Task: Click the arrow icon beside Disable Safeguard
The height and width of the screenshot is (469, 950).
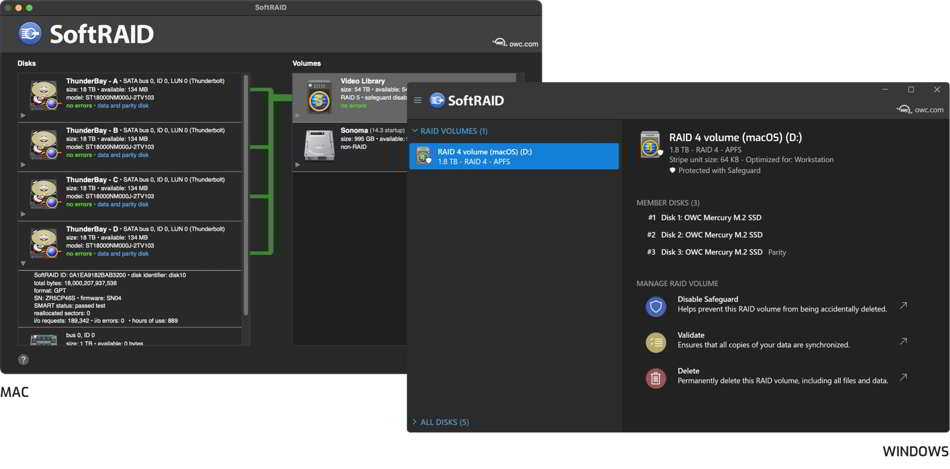Action: click(x=903, y=305)
